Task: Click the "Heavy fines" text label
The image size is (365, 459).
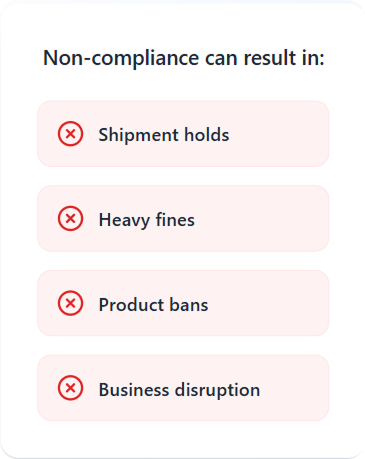Action: (x=147, y=220)
